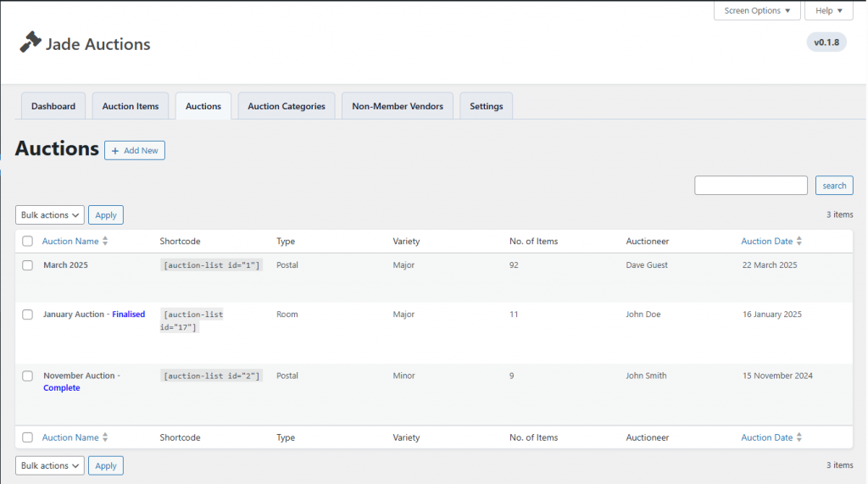Check the November Auction row checkbox
Screen dimensions: 868x484
[x=28, y=376]
